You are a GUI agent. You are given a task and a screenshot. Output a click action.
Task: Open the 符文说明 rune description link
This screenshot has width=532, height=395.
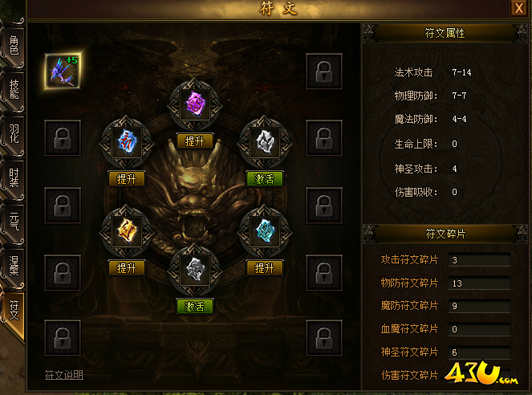coord(64,375)
